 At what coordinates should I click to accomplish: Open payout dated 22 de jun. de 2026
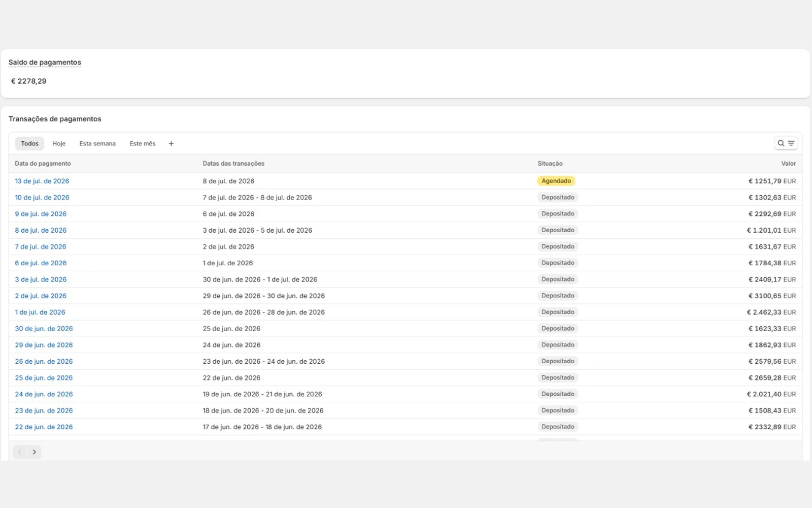(44, 427)
